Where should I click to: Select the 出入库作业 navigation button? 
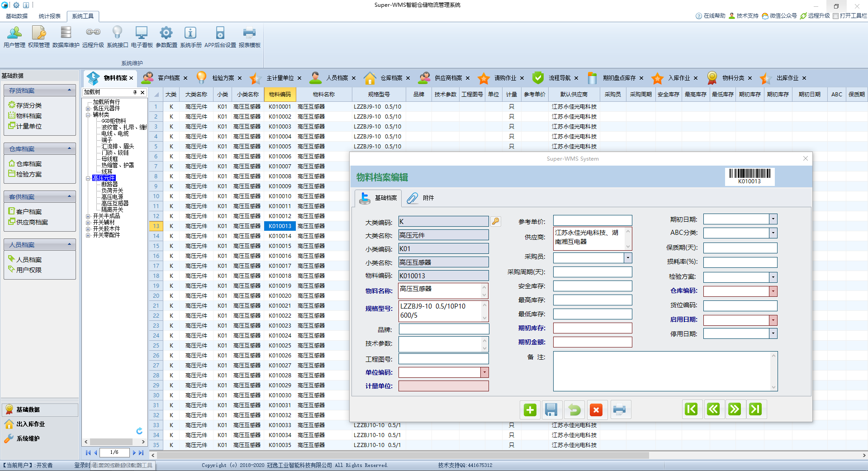coord(40,424)
